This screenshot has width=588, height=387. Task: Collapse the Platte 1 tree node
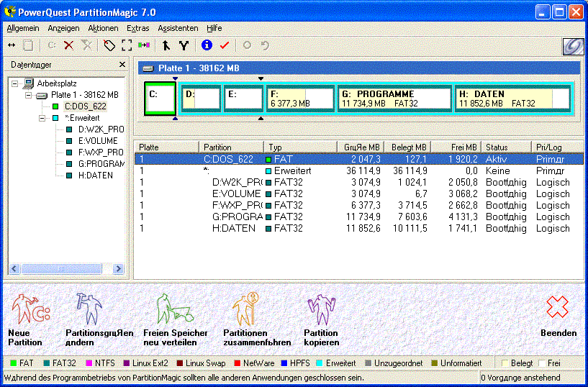[29, 95]
